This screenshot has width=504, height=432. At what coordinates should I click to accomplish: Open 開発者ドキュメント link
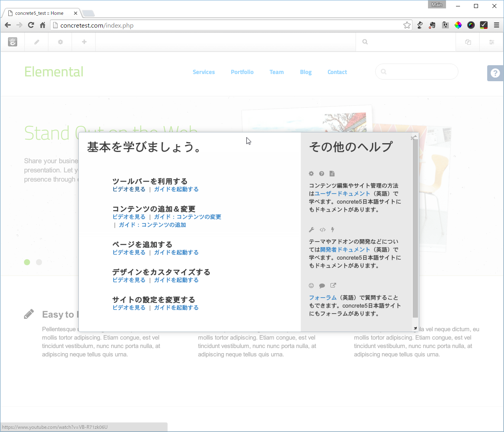click(345, 250)
